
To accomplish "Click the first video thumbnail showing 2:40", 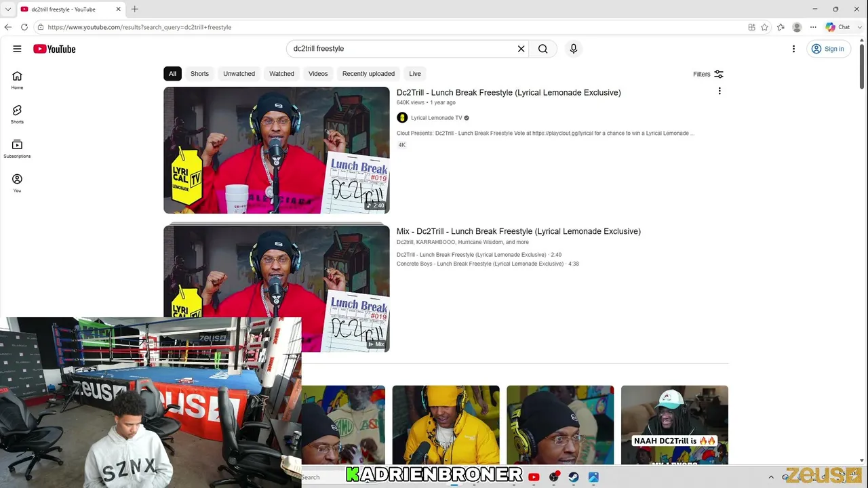I will 277,150.
